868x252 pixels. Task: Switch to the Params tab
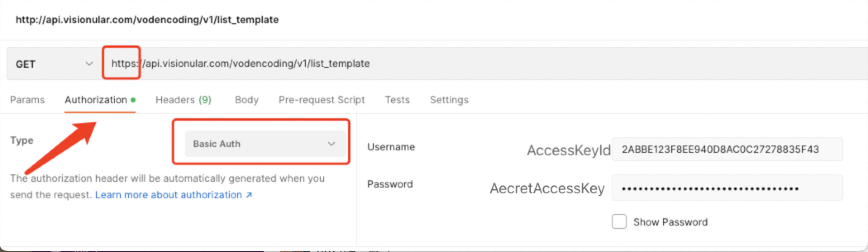pyautogui.click(x=27, y=100)
